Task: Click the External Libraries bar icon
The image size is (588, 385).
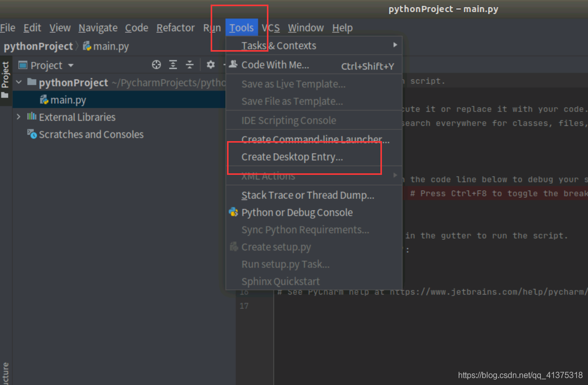Action: click(x=32, y=116)
